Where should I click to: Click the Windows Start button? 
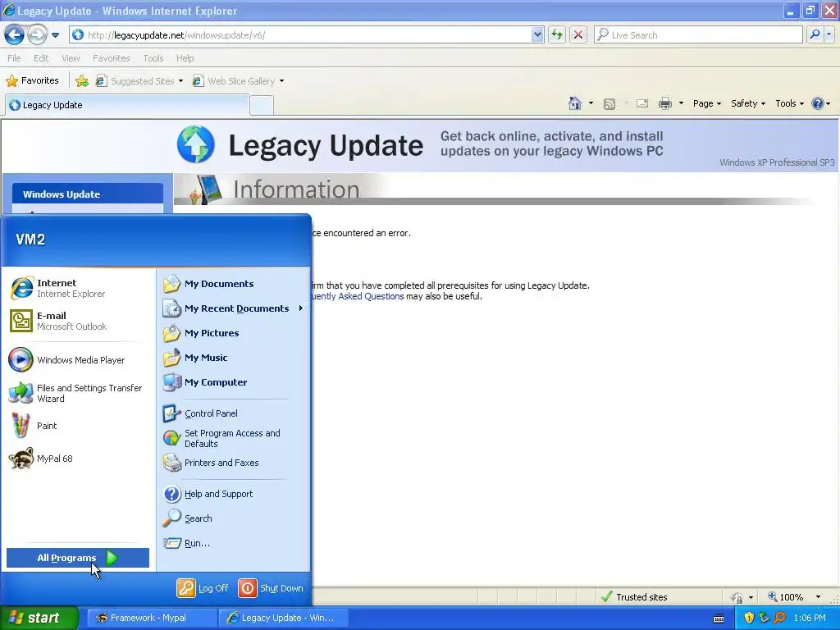(39, 618)
